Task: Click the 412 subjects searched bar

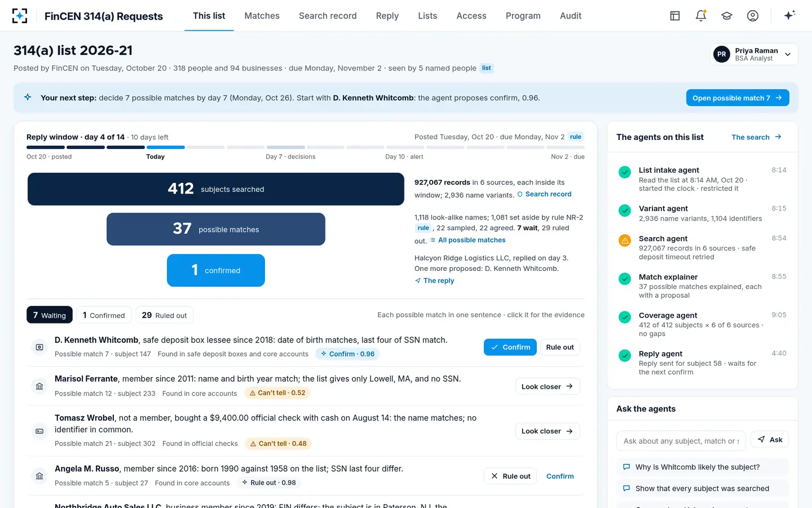Action: coord(216,189)
